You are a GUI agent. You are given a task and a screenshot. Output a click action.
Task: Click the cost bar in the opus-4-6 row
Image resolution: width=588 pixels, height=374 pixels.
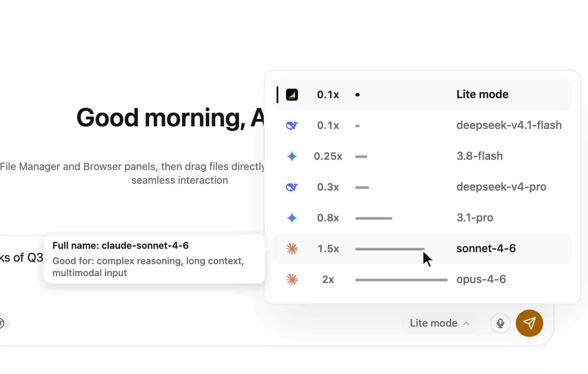(401, 280)
